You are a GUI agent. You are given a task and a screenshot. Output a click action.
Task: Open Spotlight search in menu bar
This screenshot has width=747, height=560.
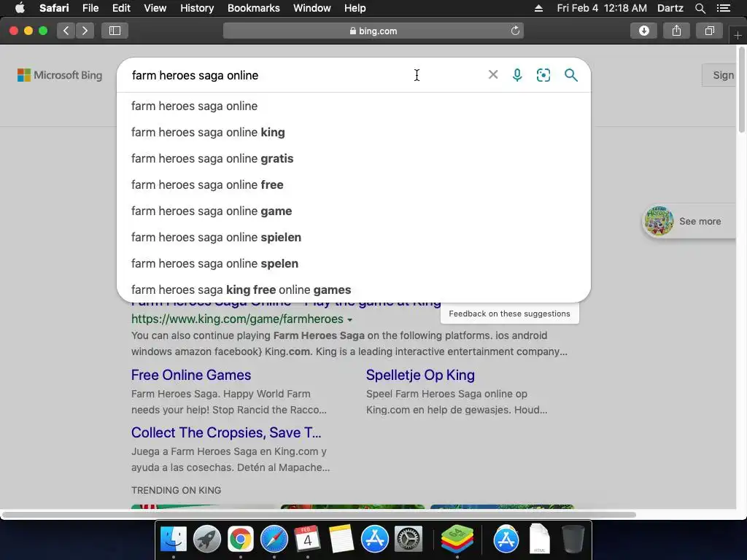(x=700, y=8)
